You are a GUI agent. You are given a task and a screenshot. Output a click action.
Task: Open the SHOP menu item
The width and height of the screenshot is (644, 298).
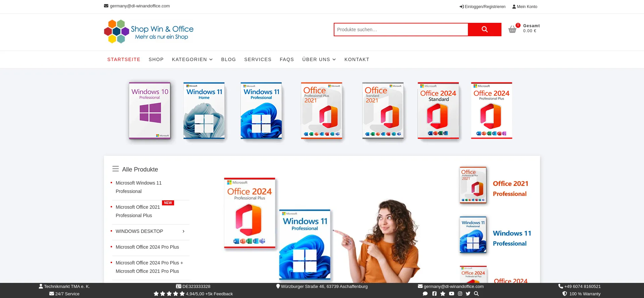coord(156,59)
